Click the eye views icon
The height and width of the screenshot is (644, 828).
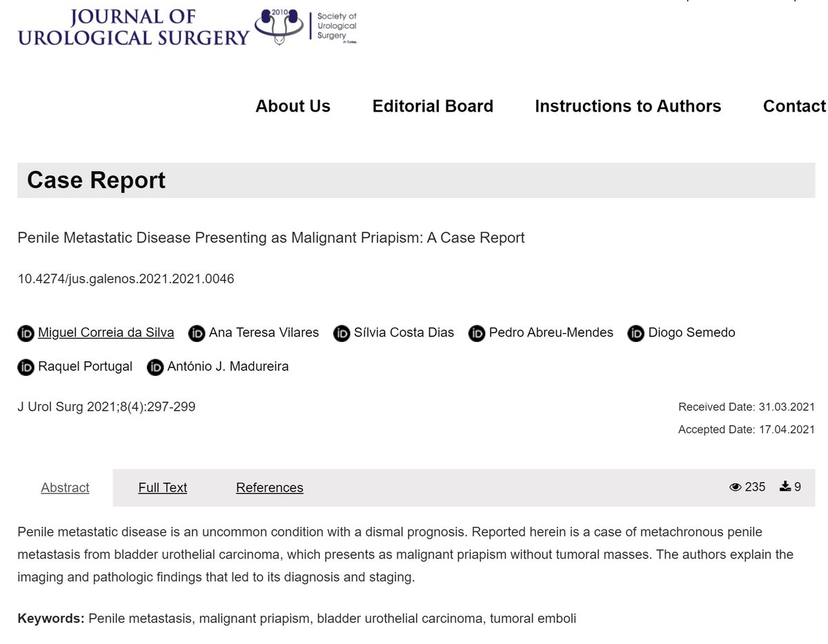coord(736,487)
